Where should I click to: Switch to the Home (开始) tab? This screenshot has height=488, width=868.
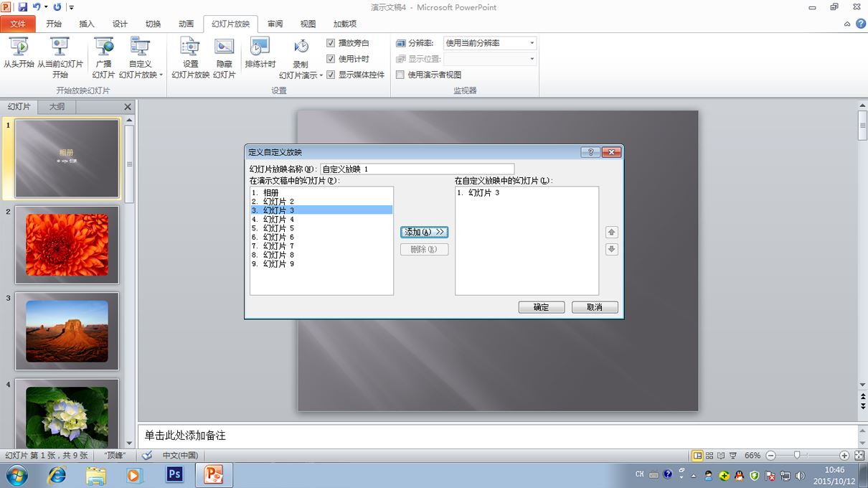pos(54,24)
